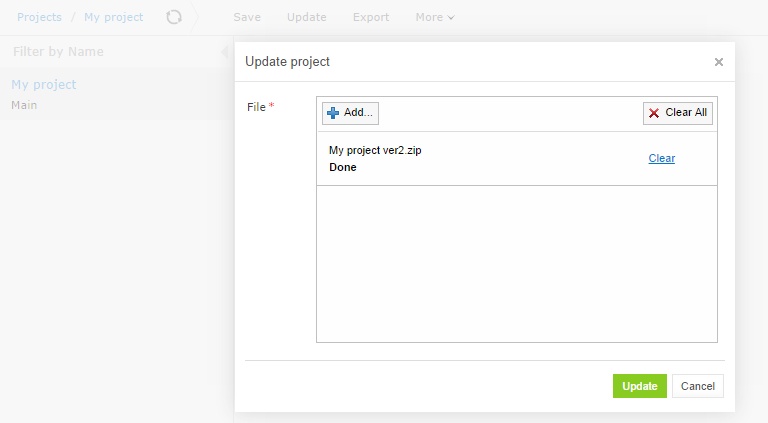Click the Export toolbar item
The width and height of the screenshot is (768, 423).
(x=371, y=17)
